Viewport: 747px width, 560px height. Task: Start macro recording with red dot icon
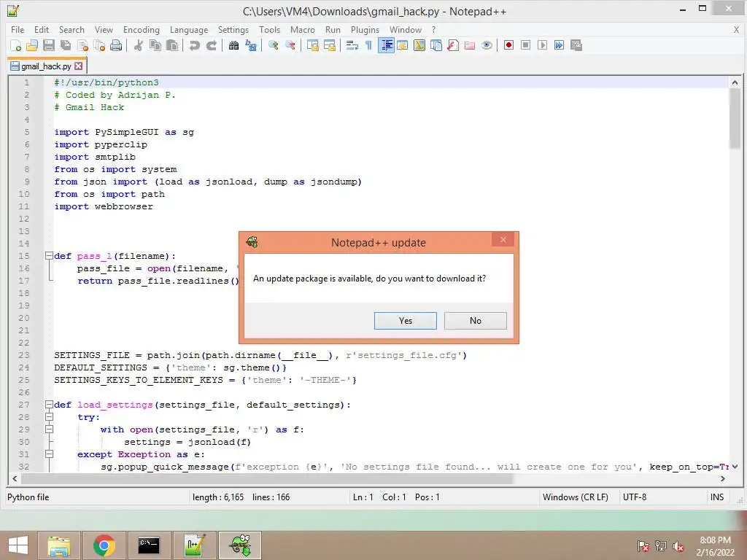coord(508,45)
